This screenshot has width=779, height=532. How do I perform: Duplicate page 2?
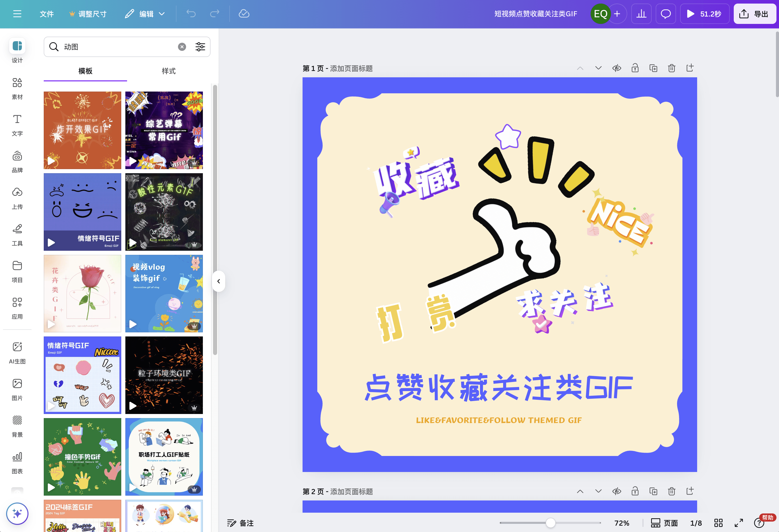[x=653, y=491]
